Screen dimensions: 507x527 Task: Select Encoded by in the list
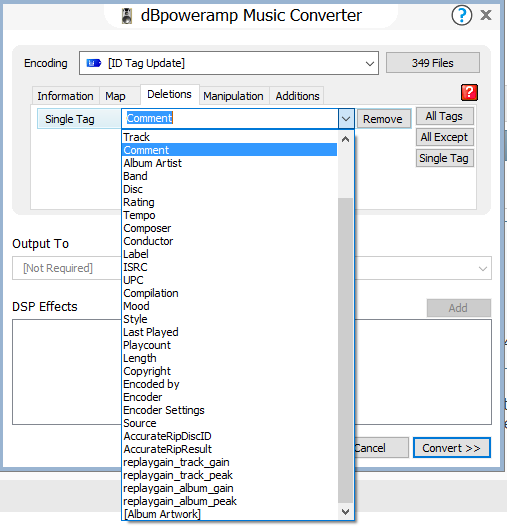pyautogui.click(x=229, y=384)
